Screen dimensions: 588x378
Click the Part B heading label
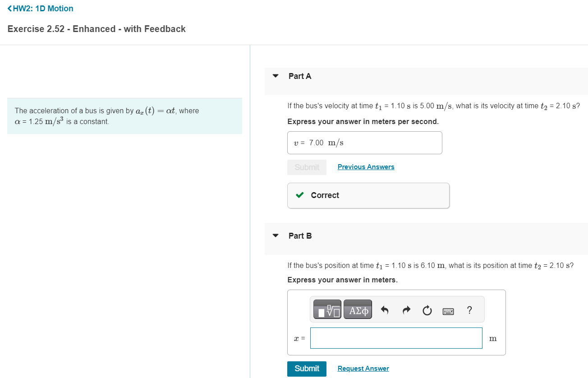300,235
